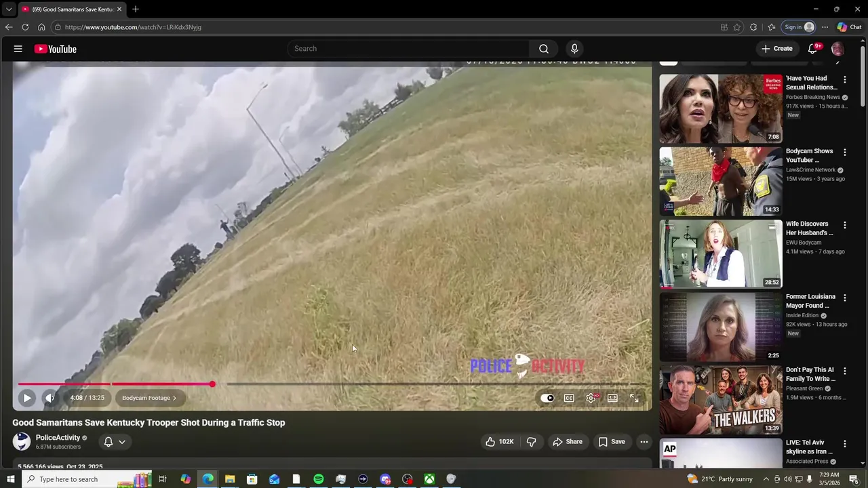Open Copilot Chat sidebar

click(x=849, y=27)
